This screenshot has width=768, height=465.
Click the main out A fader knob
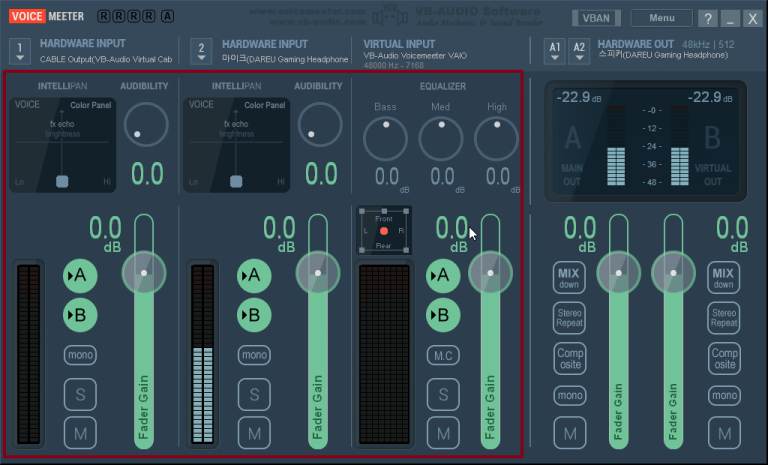click(619, 273)
